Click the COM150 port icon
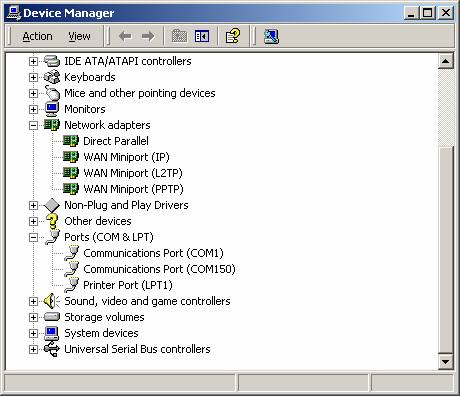The height and width of the screenshot is (396, 460). click(x=71, y=269)
